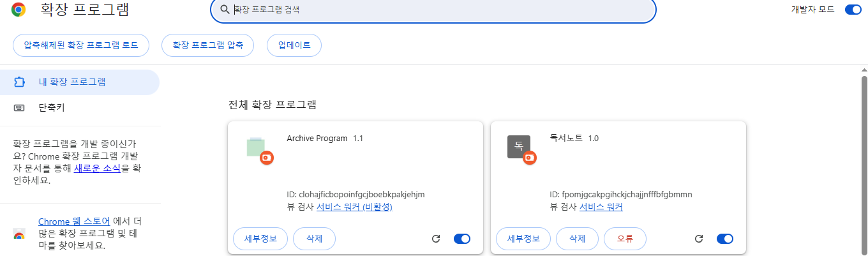868x256 pixels.
Task: Click 삭제 for 독서노트
Action: click(577, 239)
